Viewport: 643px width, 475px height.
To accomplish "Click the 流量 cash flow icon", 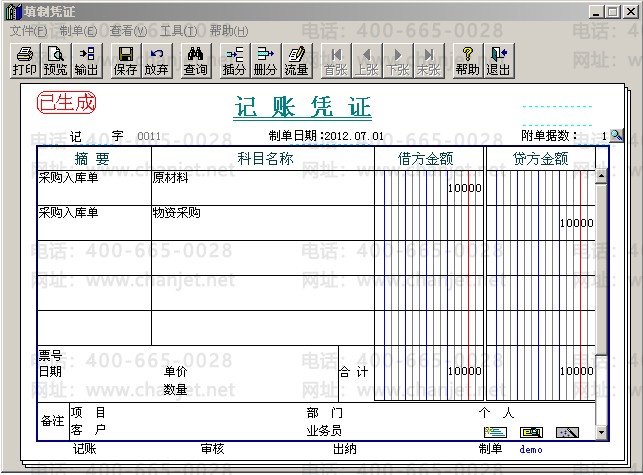I will click(x=296, y=61).
